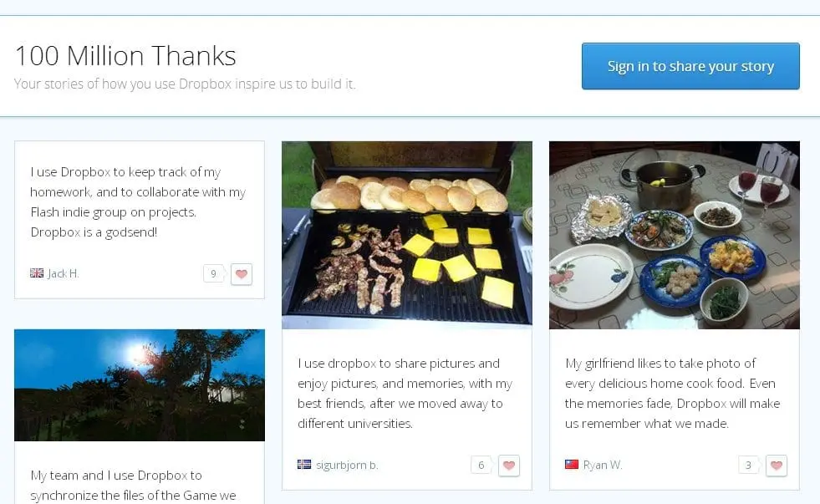
Task: Click the like count 6 on sigurbjorn's card
Action: point(481,465)
